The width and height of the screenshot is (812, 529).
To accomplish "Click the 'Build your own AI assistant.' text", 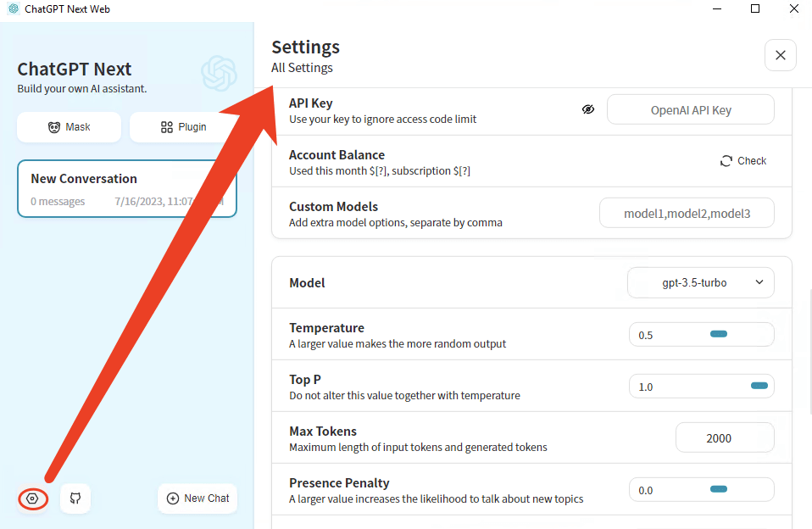I will (x=82, y=89).
